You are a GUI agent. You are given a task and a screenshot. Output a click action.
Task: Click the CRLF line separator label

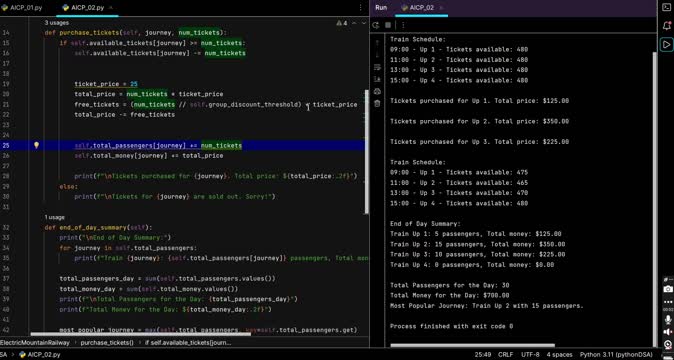(506, 355)
